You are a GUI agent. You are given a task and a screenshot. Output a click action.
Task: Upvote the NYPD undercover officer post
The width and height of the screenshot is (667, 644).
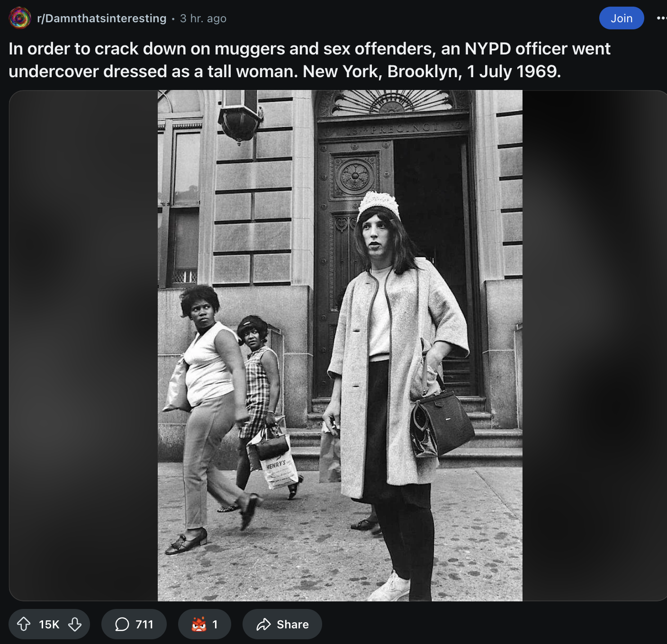tap(24, 624)
